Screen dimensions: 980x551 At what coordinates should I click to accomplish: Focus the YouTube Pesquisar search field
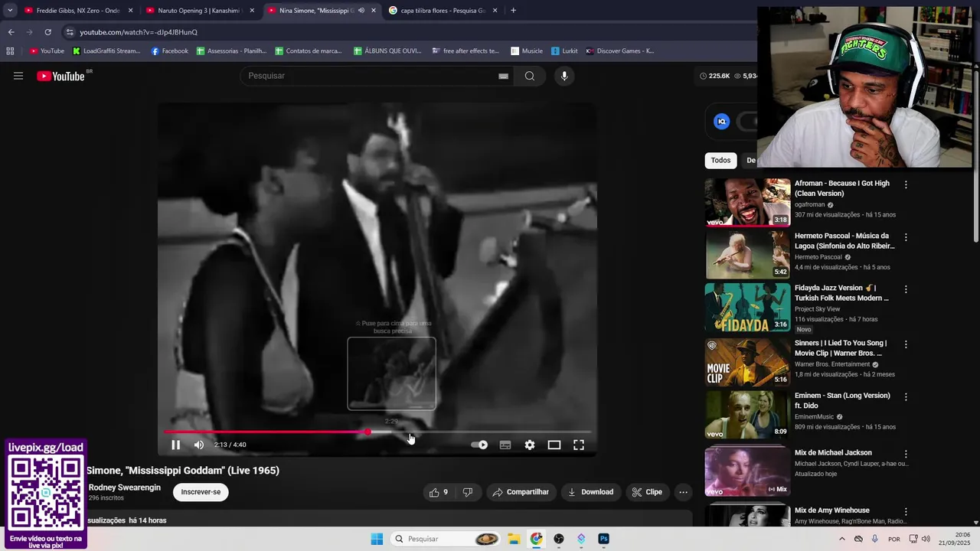[x=371, y=76]
